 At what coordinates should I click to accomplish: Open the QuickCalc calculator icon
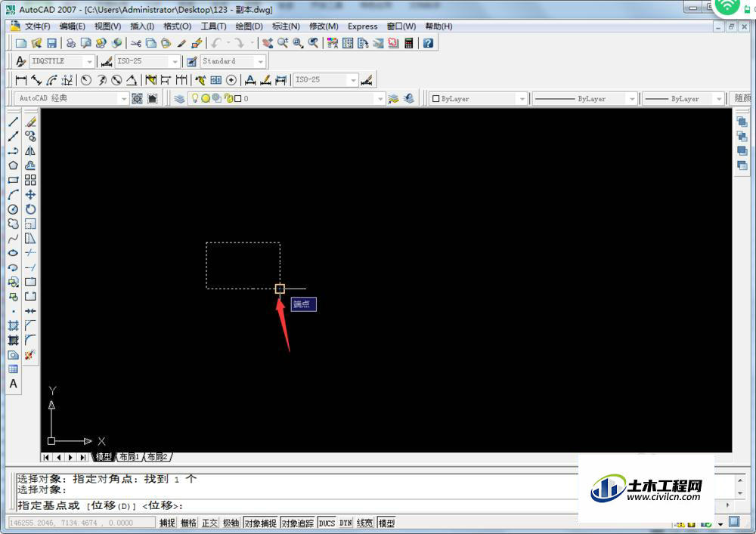409,43
